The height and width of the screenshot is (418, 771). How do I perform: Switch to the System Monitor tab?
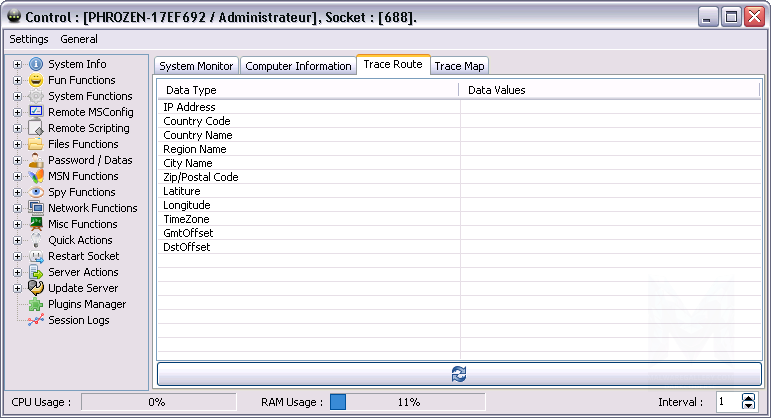pyautogui.click(x=197, y=66)
